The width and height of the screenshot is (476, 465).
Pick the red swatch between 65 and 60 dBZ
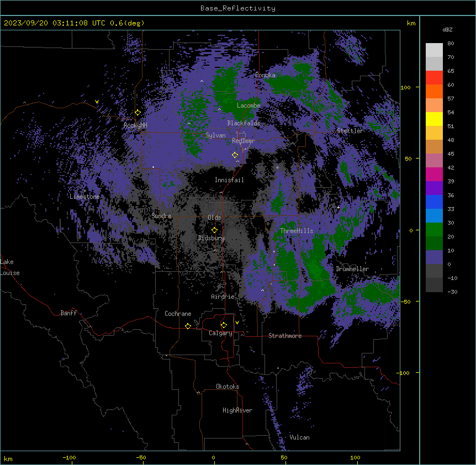coord(434,77)
